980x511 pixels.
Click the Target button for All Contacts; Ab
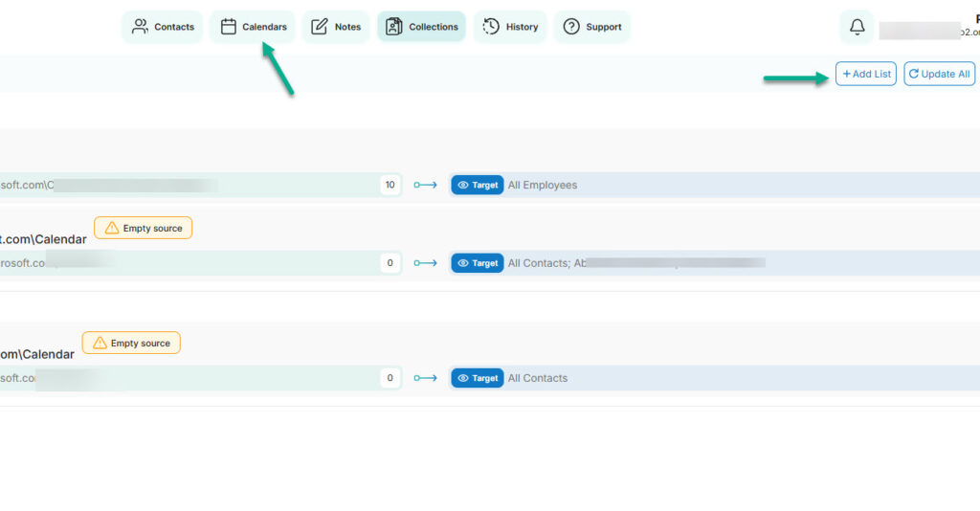coord(478,263)
